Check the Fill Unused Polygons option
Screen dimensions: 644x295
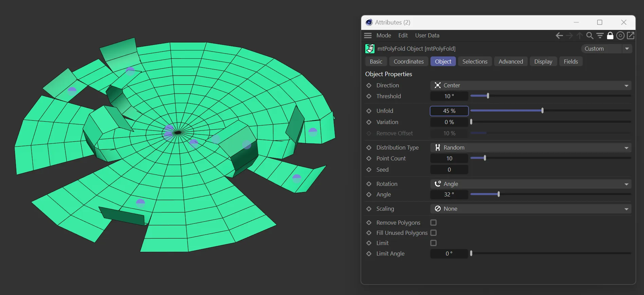(434, 233)
